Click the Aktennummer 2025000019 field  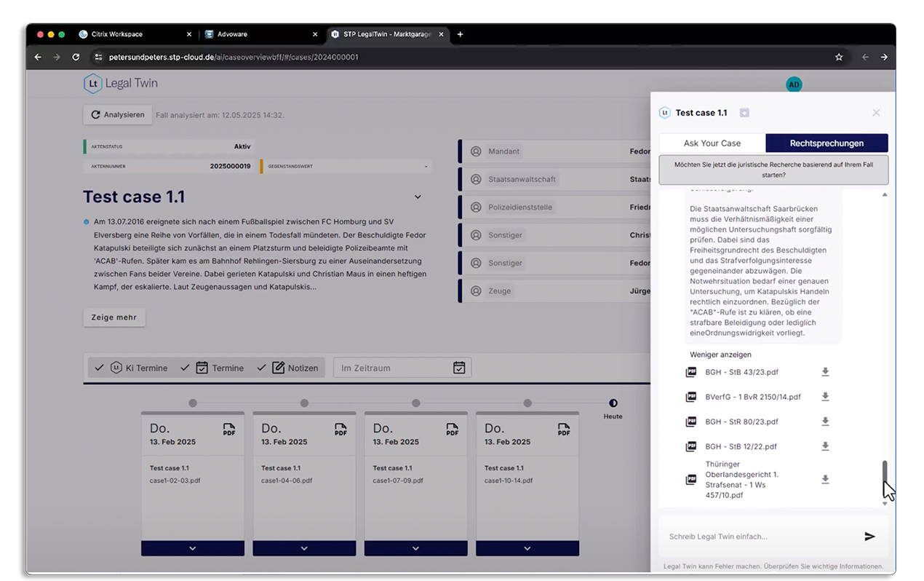tap(169, 166)
